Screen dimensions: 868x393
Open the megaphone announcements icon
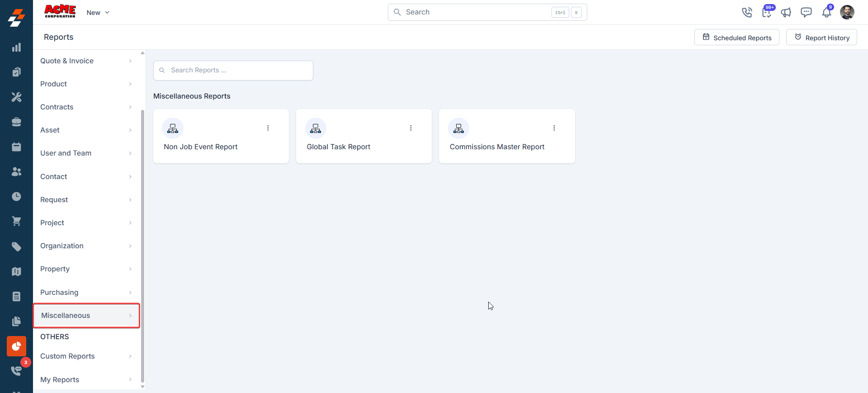pyautogui.click(x=786, y=12)
